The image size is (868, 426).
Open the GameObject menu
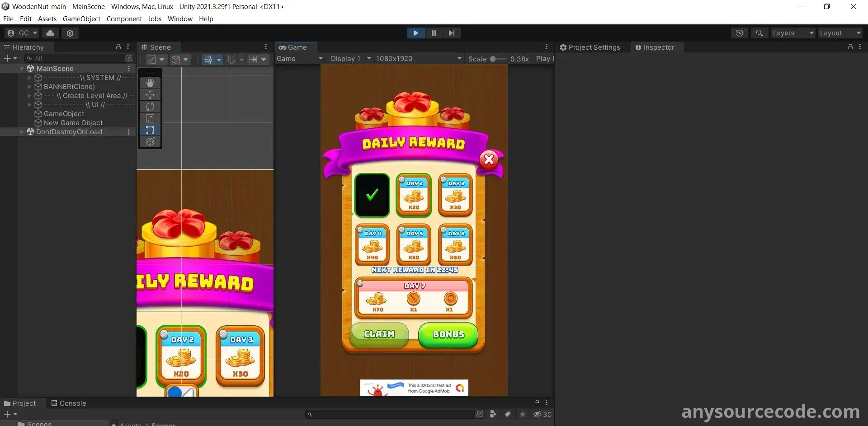(81, 19)
